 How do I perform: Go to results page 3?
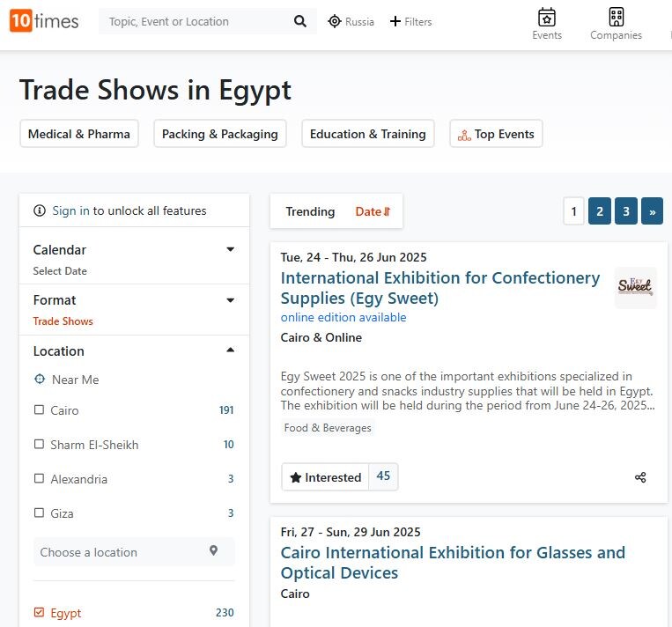[x=625, y=210]
